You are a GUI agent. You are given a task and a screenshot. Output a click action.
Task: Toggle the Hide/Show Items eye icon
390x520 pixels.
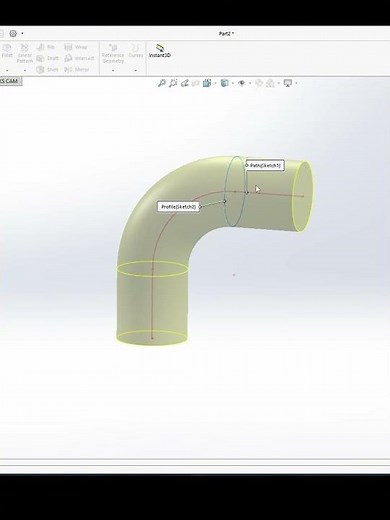click(242, 83)
